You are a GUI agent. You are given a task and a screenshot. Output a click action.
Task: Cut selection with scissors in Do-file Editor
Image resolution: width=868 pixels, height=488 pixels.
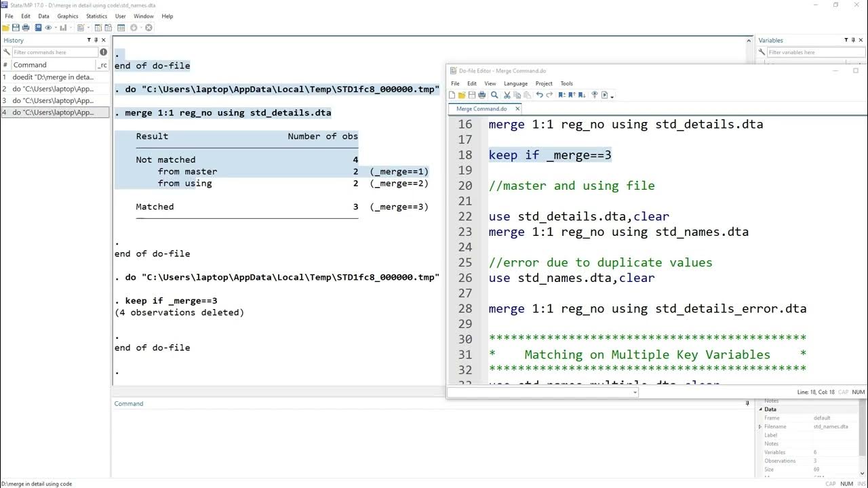tap(507, 95)
